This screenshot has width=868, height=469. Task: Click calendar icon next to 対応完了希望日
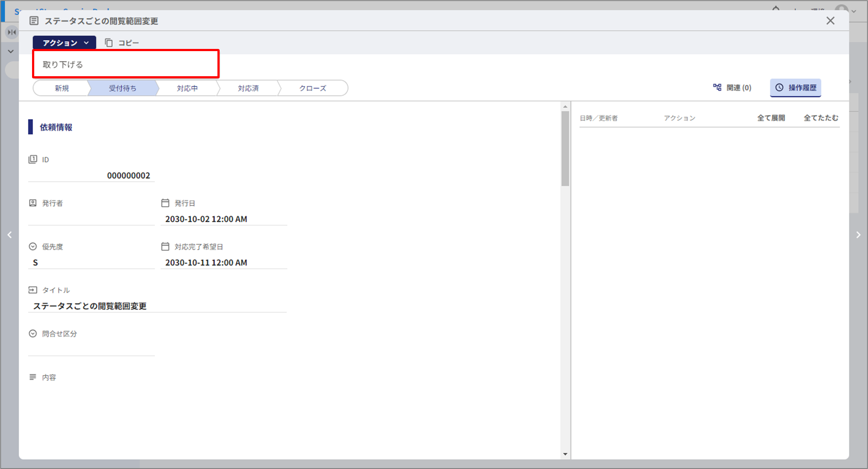point(165,246)
